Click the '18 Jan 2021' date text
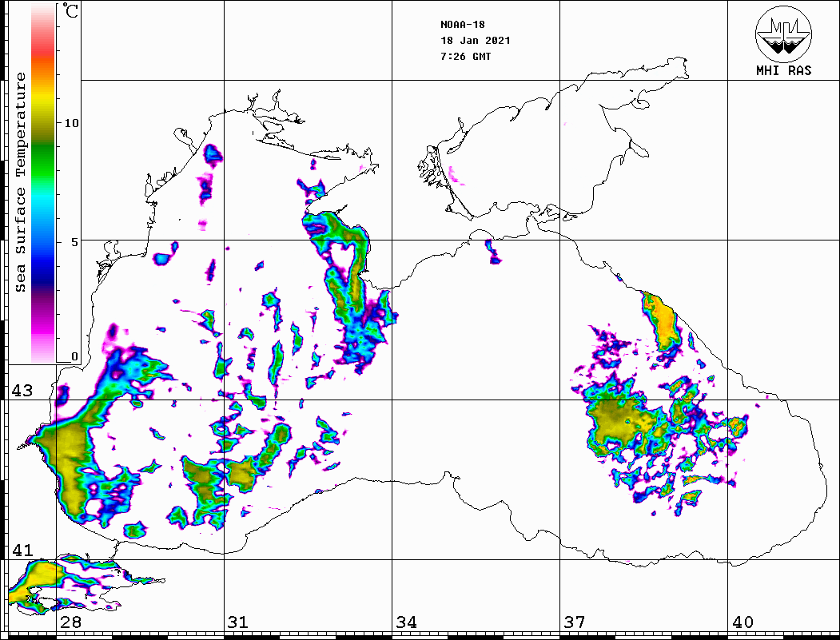This screenshot has width=840, height=640. click(x=476, y=41)
